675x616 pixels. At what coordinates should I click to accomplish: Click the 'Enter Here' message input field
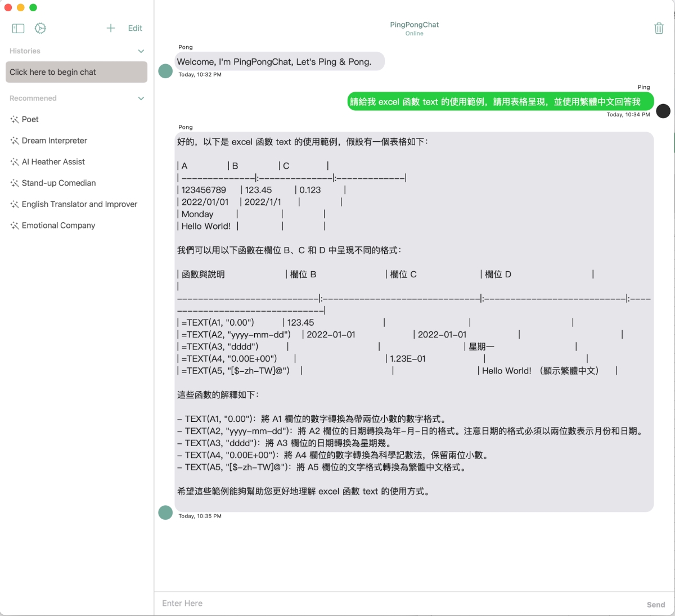(x=399, y=604)
